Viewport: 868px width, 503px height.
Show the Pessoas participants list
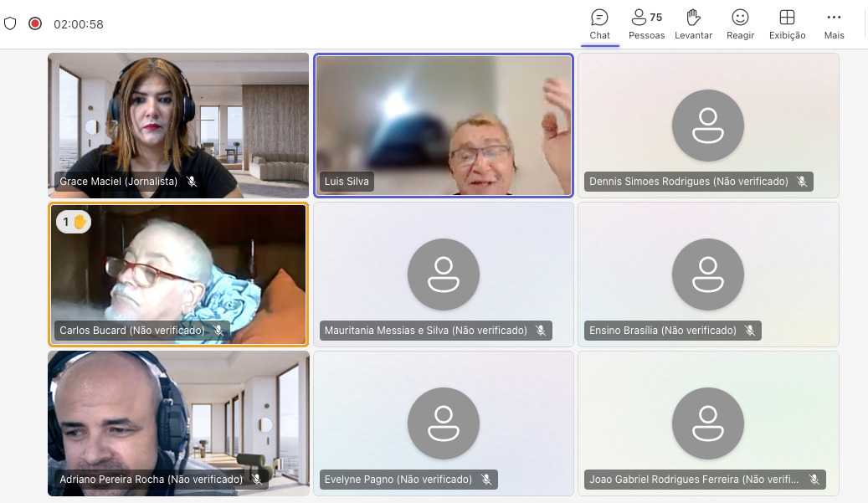[646, 24]
